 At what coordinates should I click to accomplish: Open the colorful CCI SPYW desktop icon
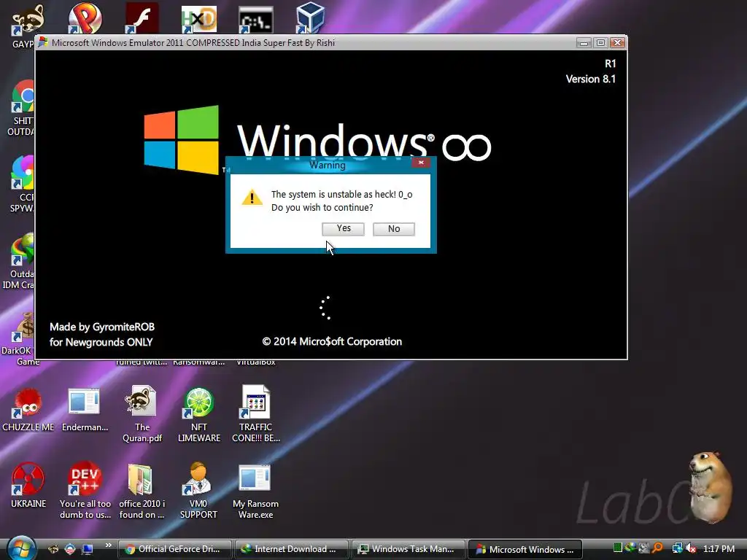coord(22,172)
